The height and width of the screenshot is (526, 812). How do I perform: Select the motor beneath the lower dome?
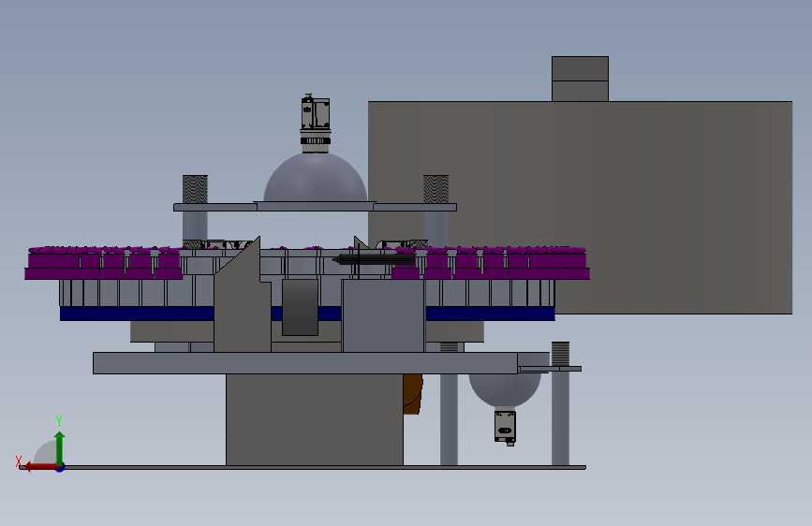(505, 427)
